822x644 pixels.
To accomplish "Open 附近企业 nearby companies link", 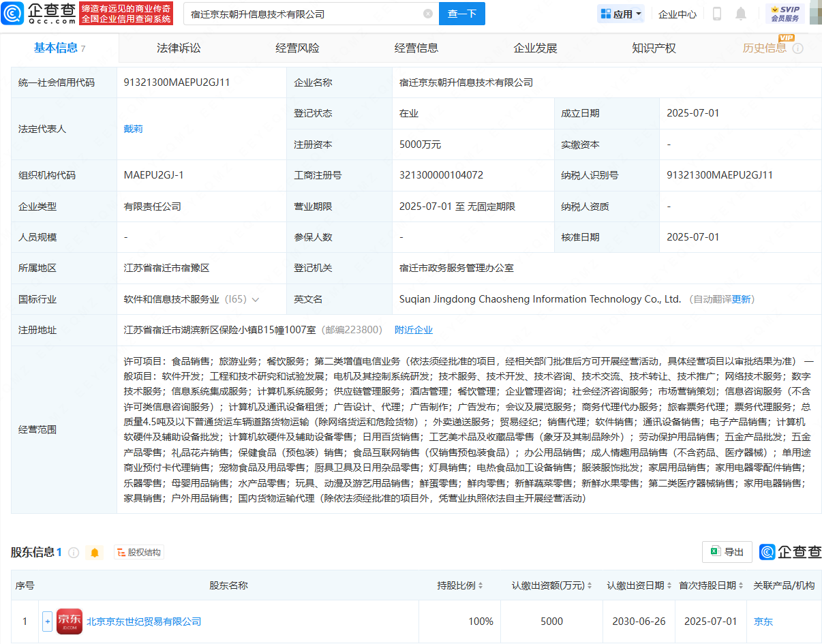I will pos(414,330).
